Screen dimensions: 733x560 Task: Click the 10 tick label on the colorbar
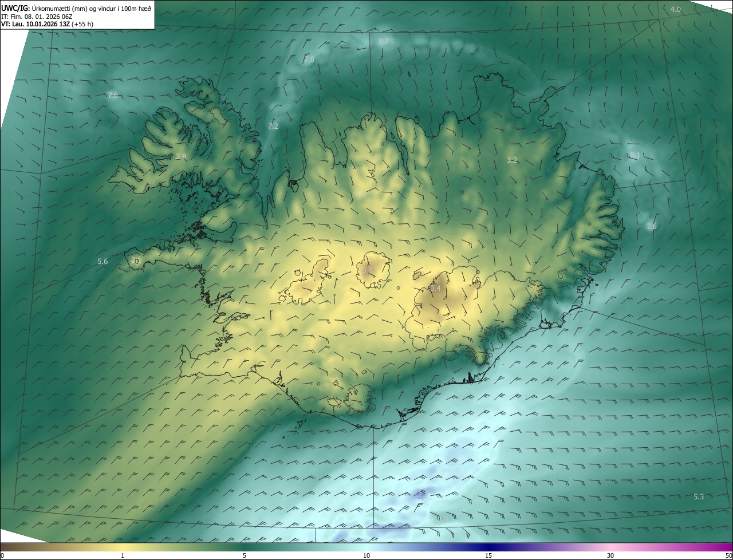(366, 555)
